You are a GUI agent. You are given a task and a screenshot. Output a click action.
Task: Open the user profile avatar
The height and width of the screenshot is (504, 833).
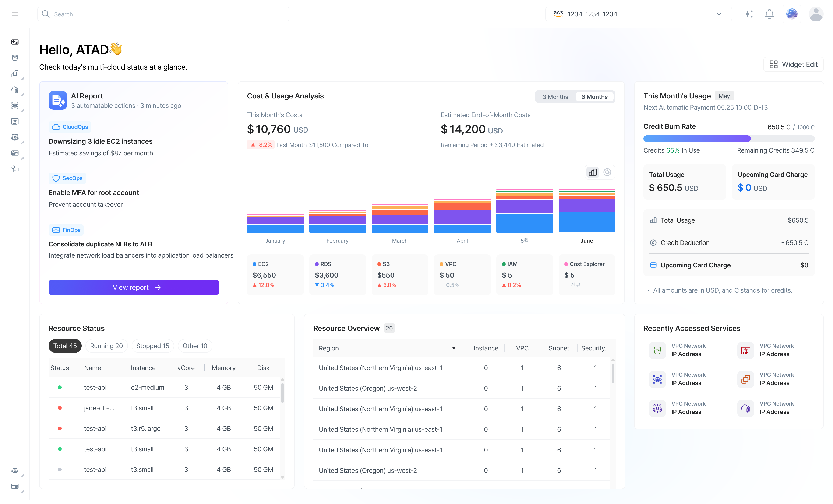pos(816,14)
